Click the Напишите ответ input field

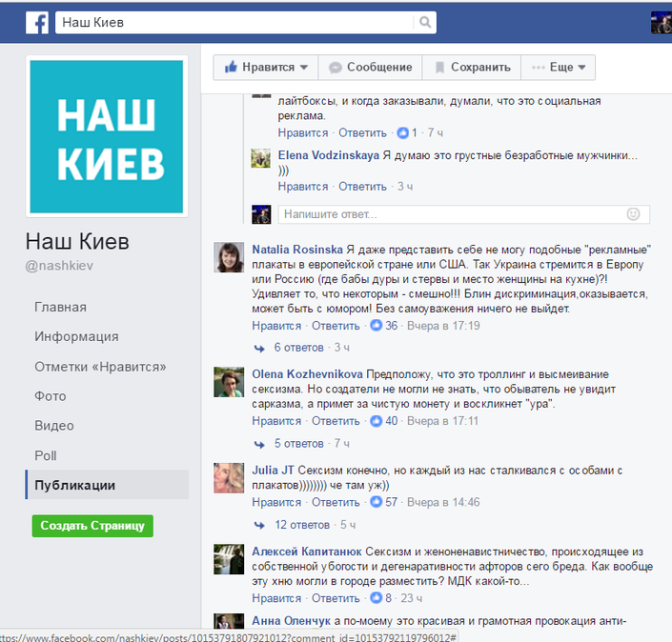point(463,214)
